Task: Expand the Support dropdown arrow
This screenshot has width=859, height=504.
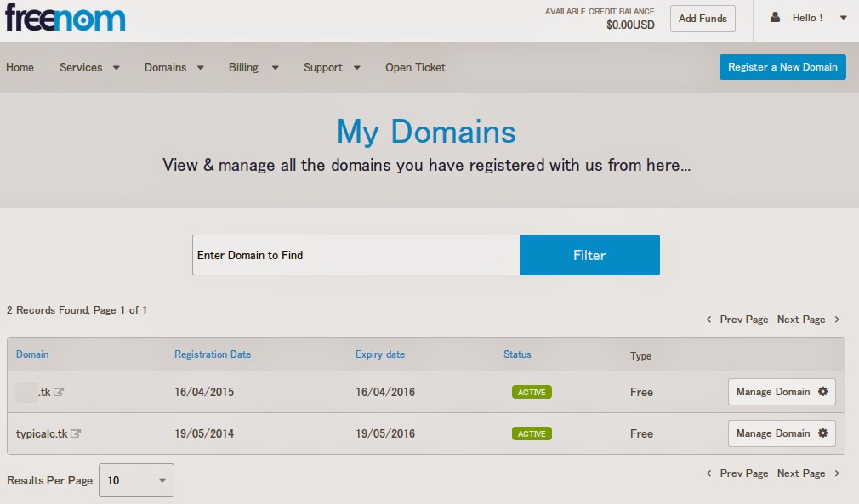Action: point(356,68)
